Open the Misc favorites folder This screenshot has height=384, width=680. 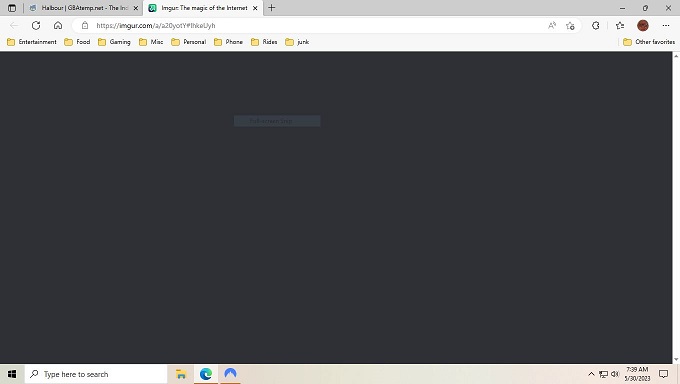151,42
